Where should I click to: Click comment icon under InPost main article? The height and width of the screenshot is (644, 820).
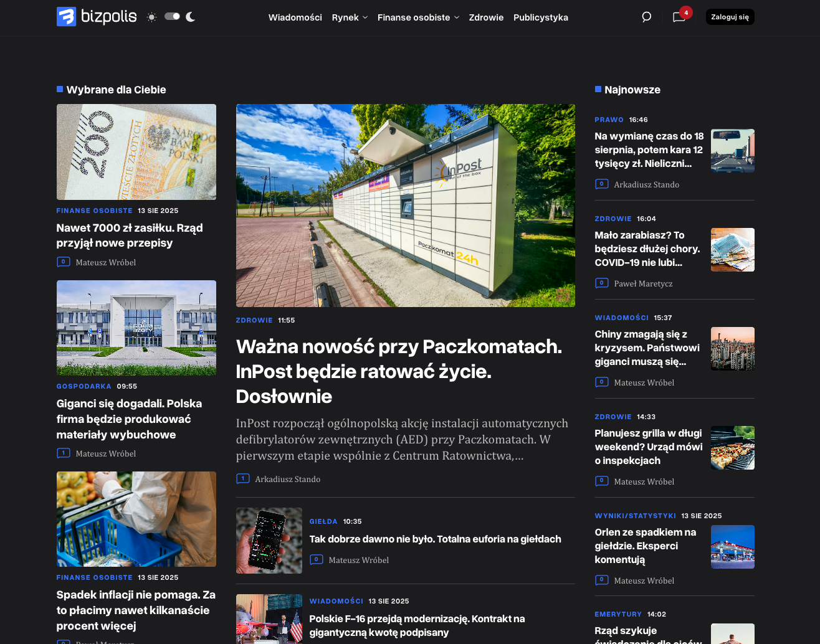click(243, 478)
